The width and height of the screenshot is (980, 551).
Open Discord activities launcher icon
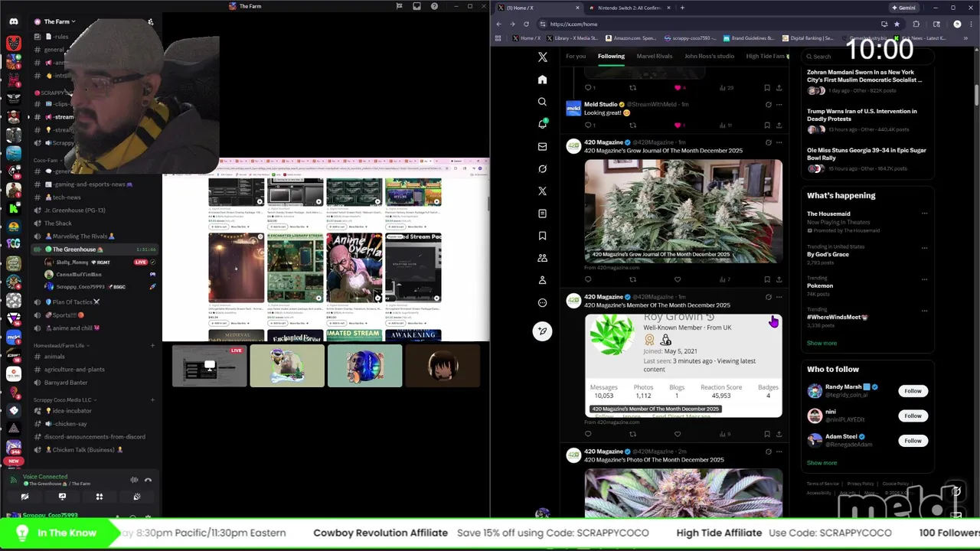tap(100, 497)
